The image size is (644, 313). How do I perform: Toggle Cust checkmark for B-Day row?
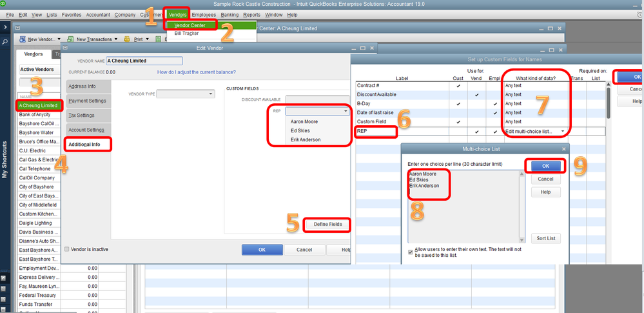coord(458,104)
